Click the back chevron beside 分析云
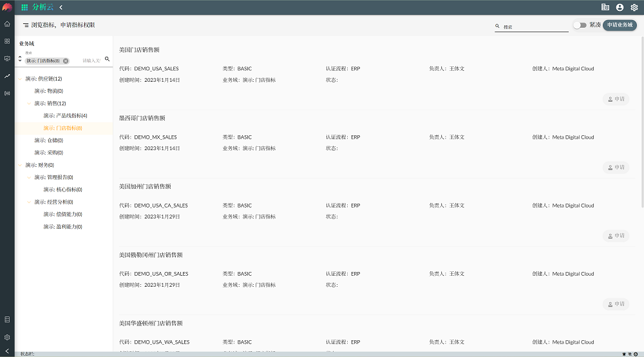The width and height of the screenshot is (644, 357). coord(61,7)
